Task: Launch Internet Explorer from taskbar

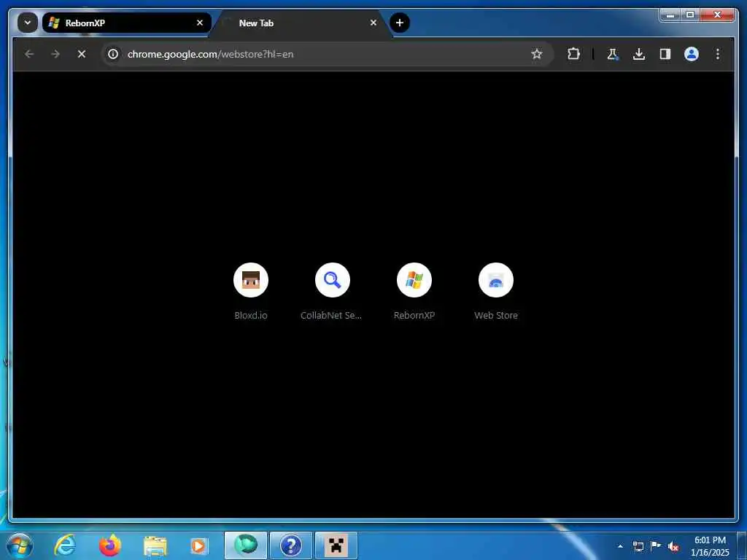Action: click(65, 545)
